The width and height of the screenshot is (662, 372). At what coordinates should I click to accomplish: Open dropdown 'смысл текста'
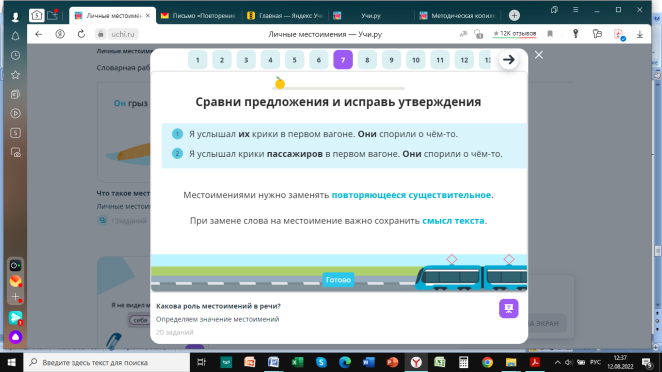coord(453,221)
